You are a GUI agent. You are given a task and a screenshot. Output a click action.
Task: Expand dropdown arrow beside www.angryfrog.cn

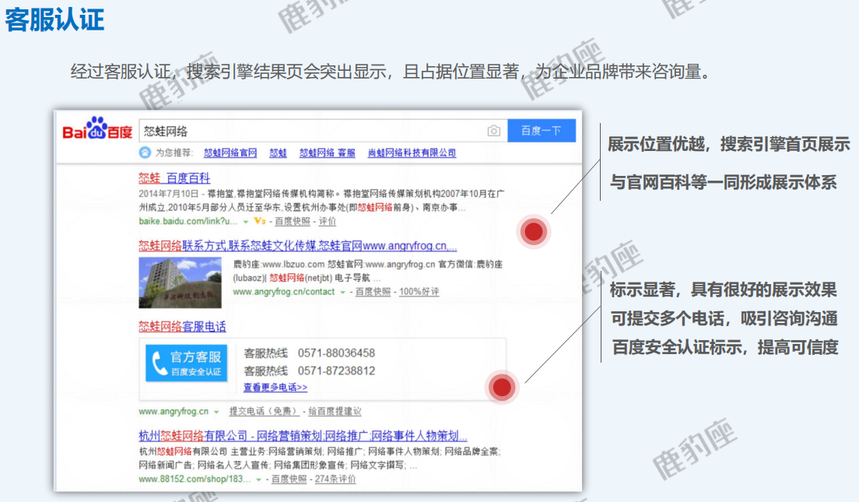tap(216, 412)
